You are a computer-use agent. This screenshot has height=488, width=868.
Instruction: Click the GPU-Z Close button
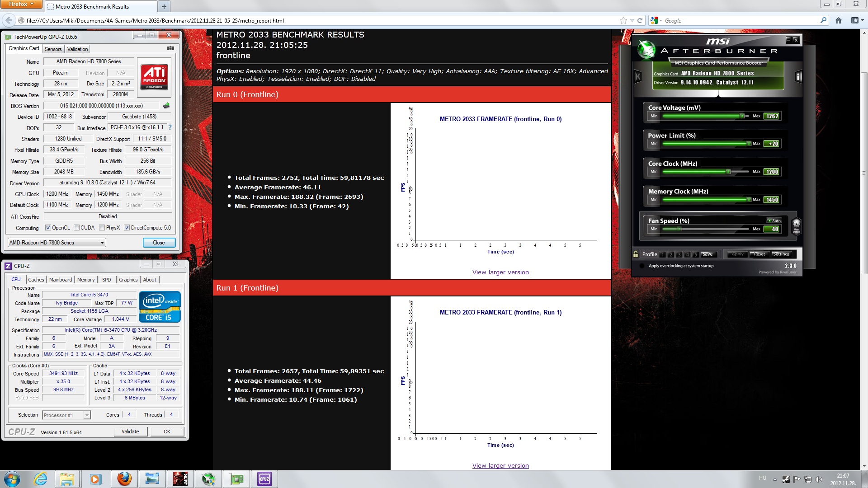(x=159, y=243)
